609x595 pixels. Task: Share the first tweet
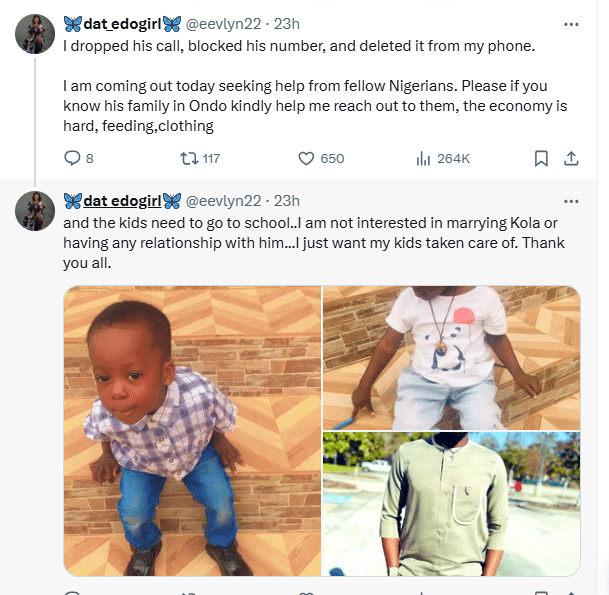(x=571, y=158)
